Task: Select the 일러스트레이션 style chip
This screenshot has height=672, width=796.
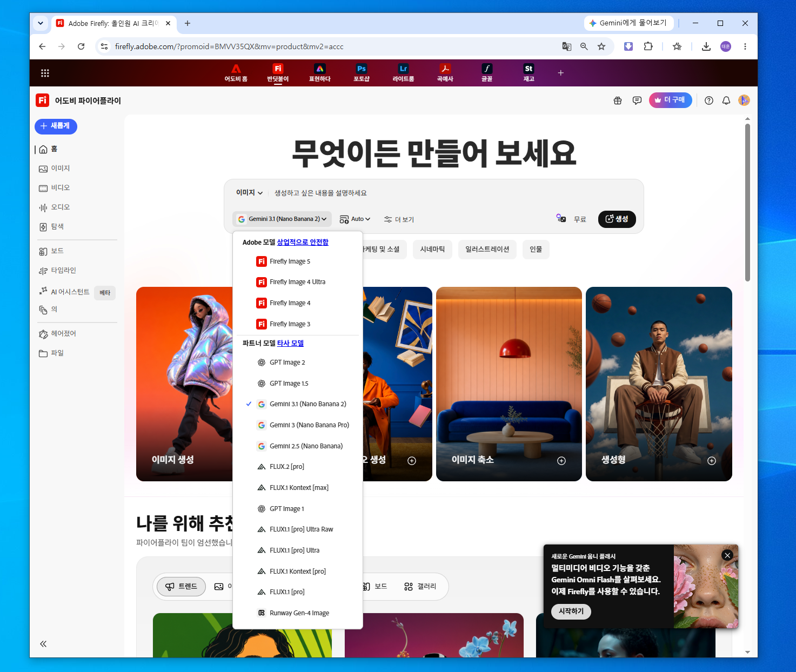Action: (487, 250)
